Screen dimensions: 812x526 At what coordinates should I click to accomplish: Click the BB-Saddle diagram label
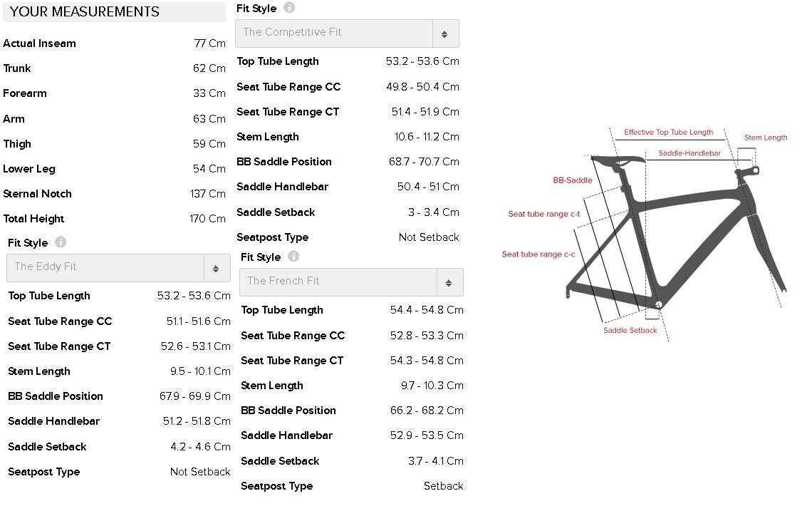pyautogui.click(x=573, y=180)
